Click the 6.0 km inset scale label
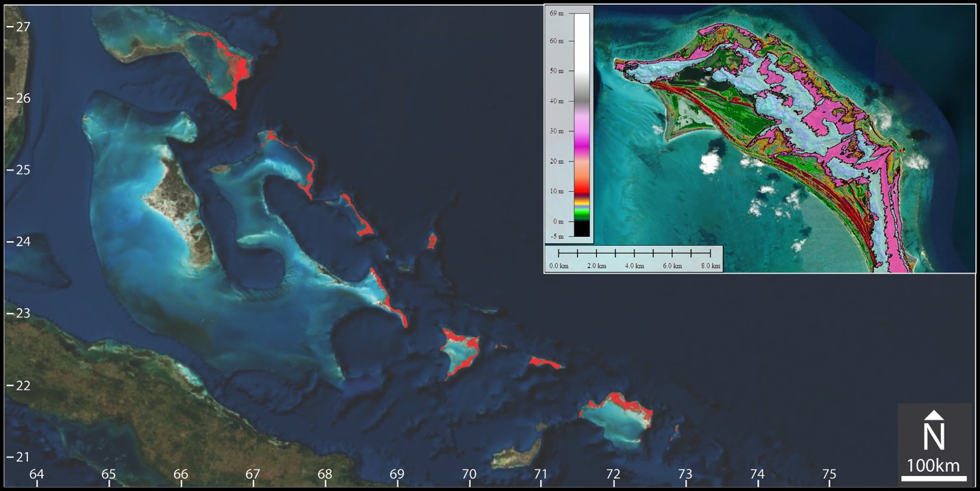 click(x=672, y=266)
